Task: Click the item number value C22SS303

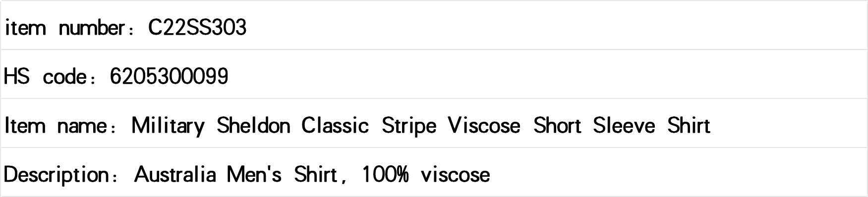Action: [x=197, y=28]
